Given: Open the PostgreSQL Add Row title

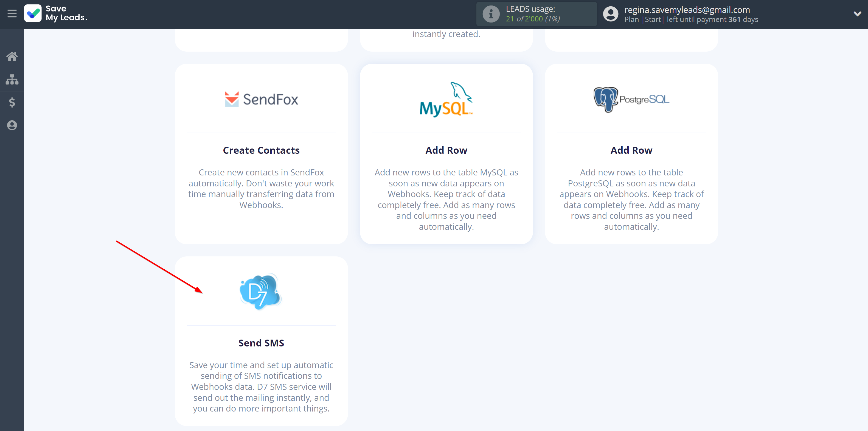Looking at the screenshot, I should pyautogui.click(x=631, y=150).
